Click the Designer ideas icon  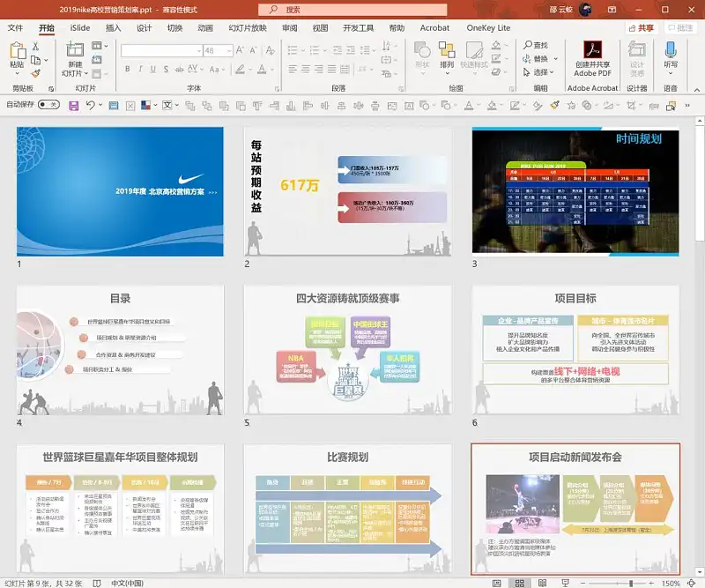click(636, 49)
